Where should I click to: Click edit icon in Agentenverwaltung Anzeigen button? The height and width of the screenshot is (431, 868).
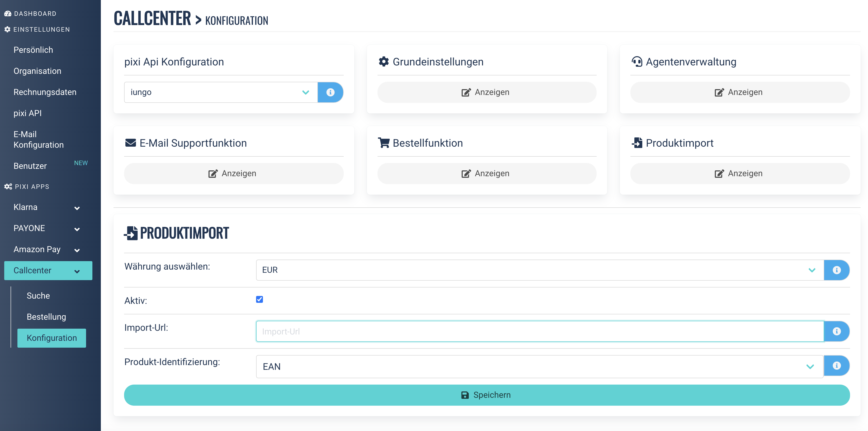point(719,92)
